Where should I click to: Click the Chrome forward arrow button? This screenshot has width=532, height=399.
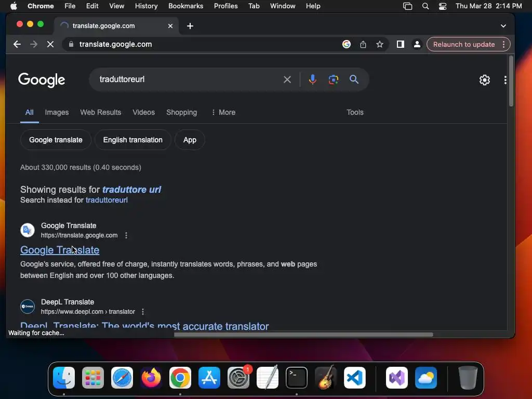coord(34,44)
